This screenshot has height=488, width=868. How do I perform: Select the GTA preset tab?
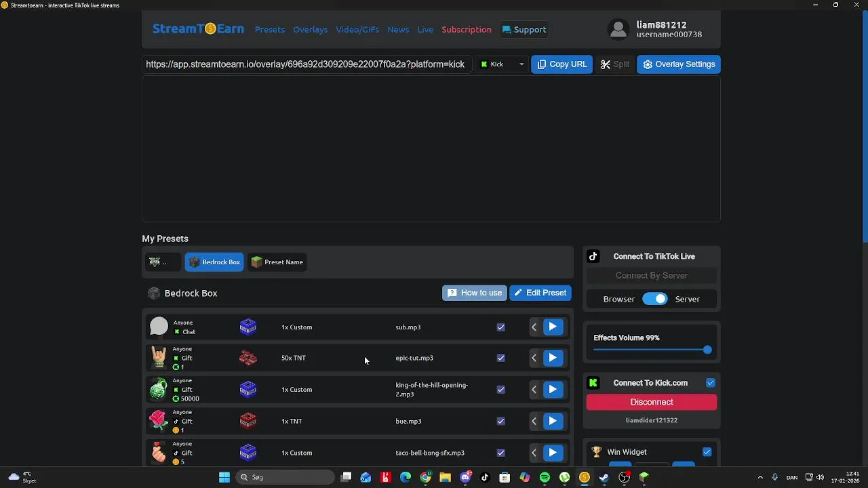(x=163, y=262)
